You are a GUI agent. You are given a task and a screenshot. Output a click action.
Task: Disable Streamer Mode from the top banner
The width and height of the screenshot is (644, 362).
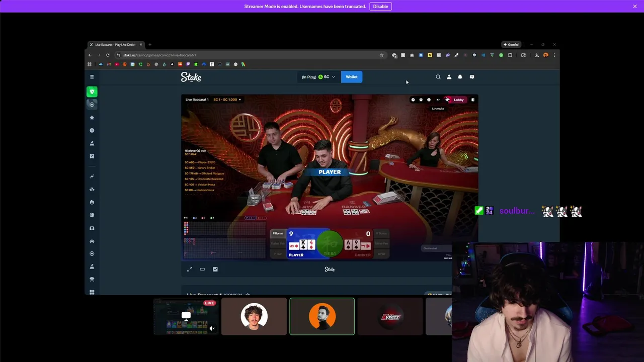point(380,7)
